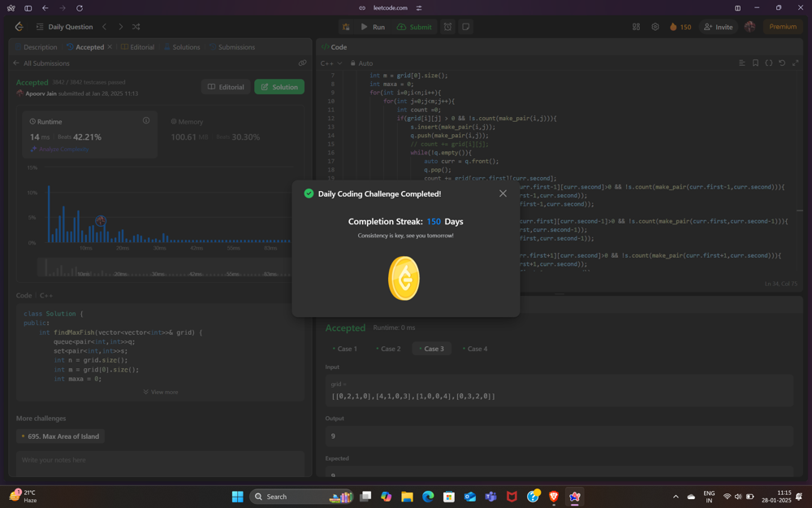Open Microsoft Edge from taskbar
Screen dimensions: 812x508
pyautogui.click(x=428, y=497)
